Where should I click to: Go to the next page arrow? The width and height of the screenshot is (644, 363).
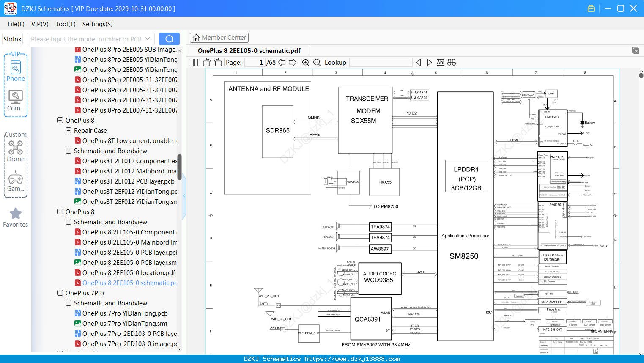pos(293,62)
